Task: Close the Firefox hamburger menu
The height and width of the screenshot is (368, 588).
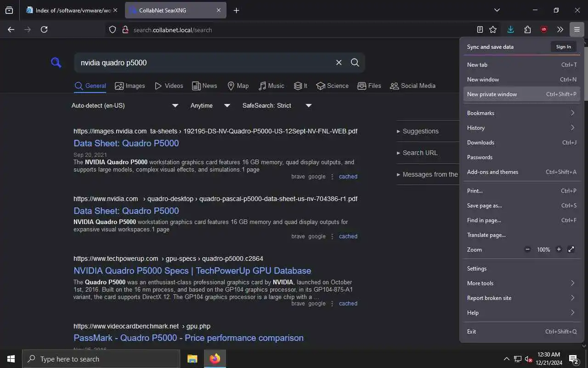Action: [x=577, y=29]
